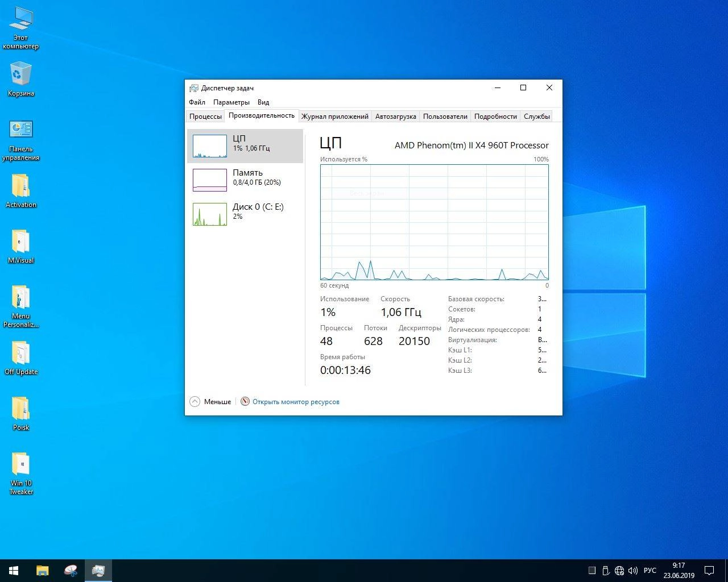728x582 pixels.
Task: Click the processes value 48
Action: (326, 341)
